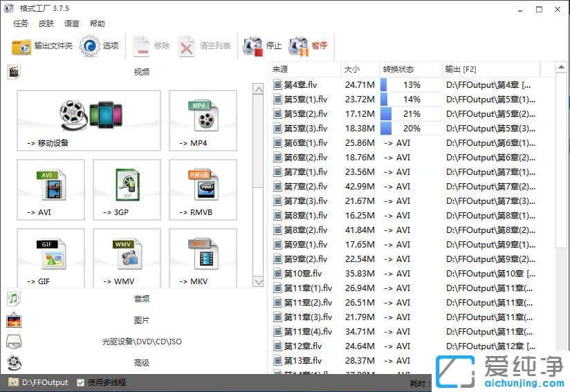Choose the 3GP conversion tile
This screenshot has width=570, height=392.
(x=127, y=189)
